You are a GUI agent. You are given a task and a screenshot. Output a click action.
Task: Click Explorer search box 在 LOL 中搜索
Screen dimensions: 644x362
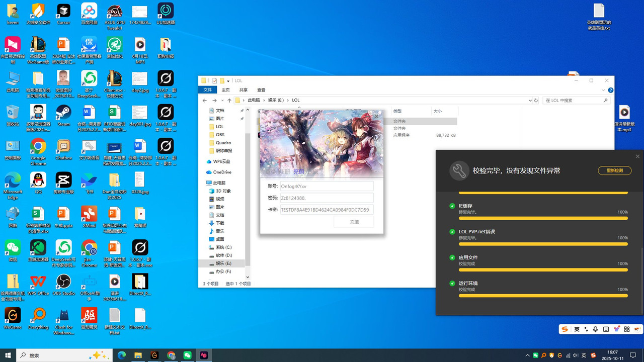tap(577, 100)
